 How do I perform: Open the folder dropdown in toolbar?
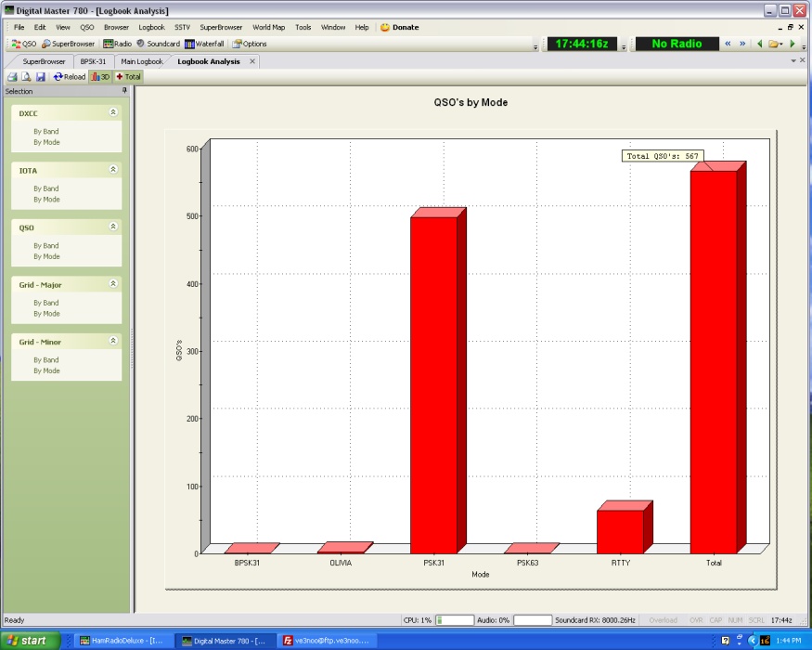(x=776, y=44)
